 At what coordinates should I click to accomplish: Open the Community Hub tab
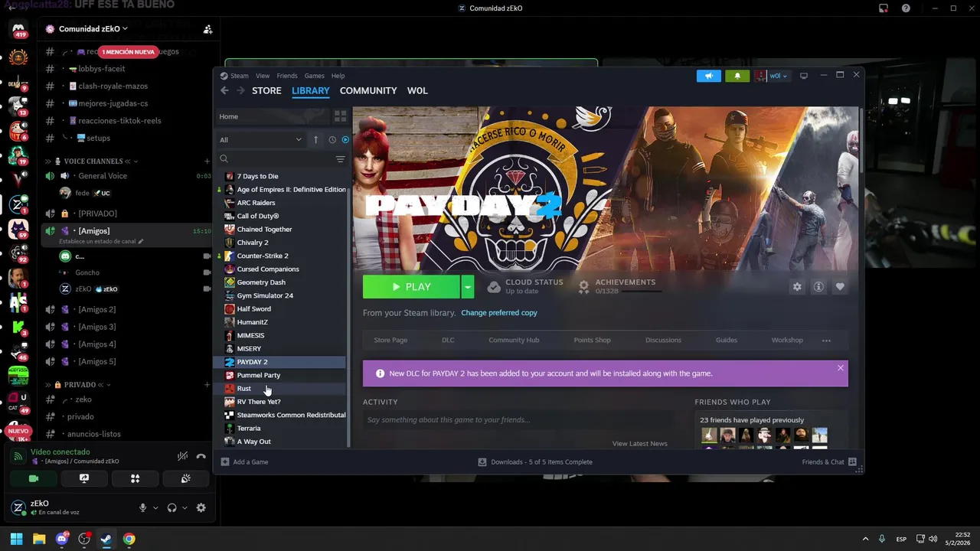514,340
